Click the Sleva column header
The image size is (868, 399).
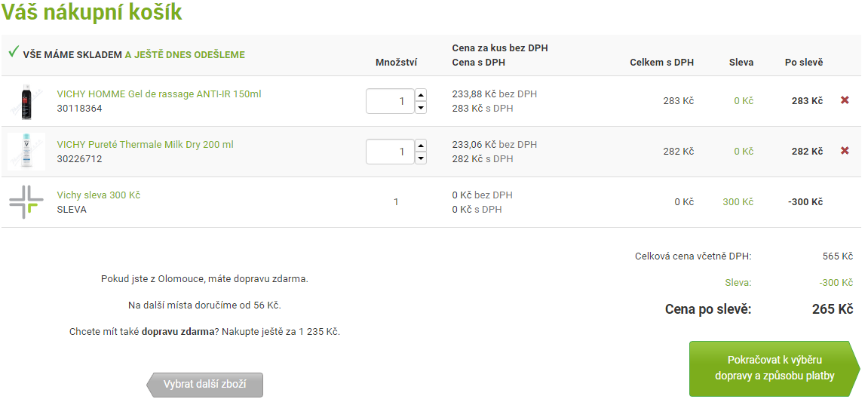coord(741,63)
